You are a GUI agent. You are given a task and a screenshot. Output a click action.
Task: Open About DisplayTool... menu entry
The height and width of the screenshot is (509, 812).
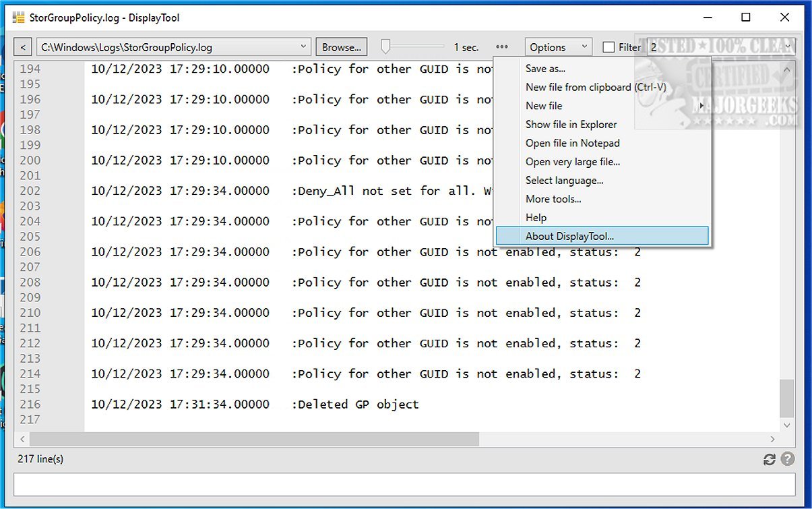click(x=602, y=236)
